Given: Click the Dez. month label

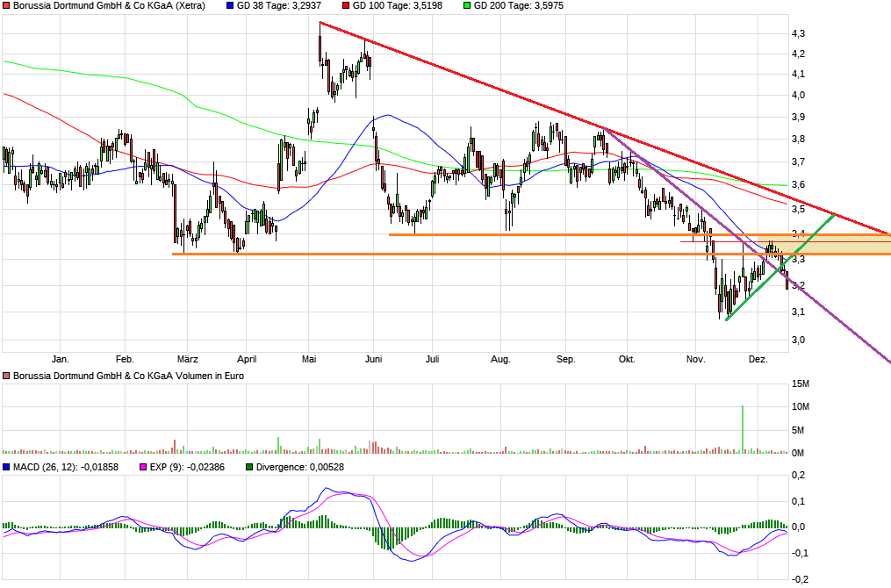Looking at the screenshot, I should [x=758, y=359].
